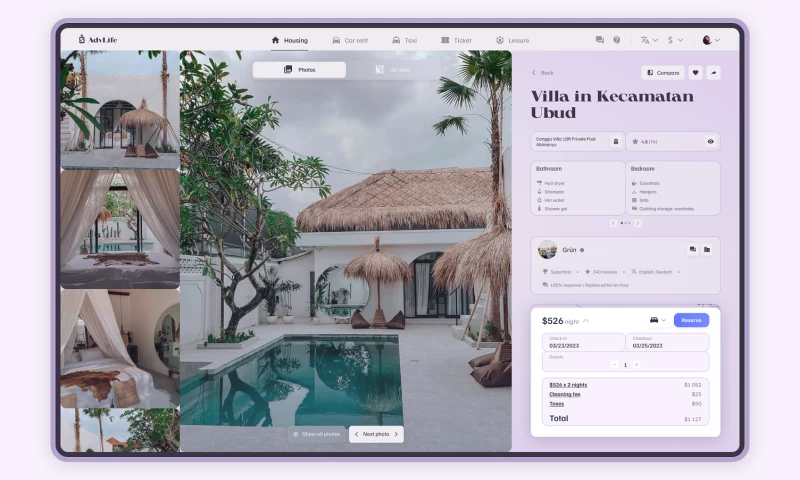
Task: Click the Total amount $1 127
Action: coord(692,419)
